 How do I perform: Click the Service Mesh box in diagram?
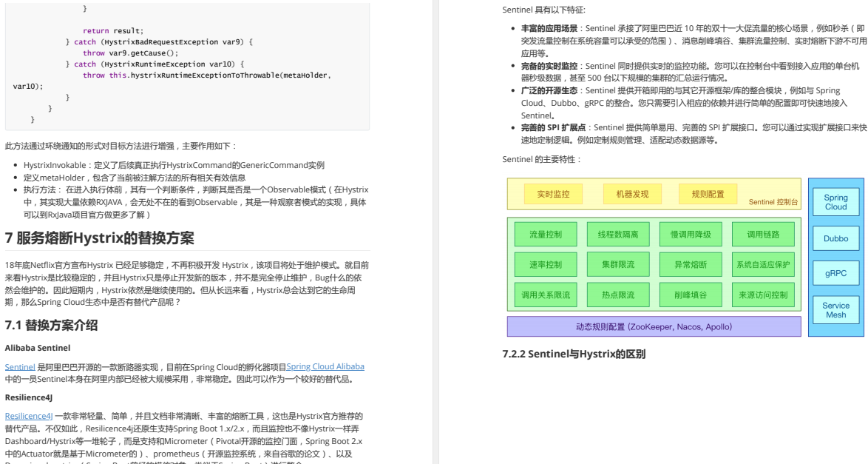point(836,310)
